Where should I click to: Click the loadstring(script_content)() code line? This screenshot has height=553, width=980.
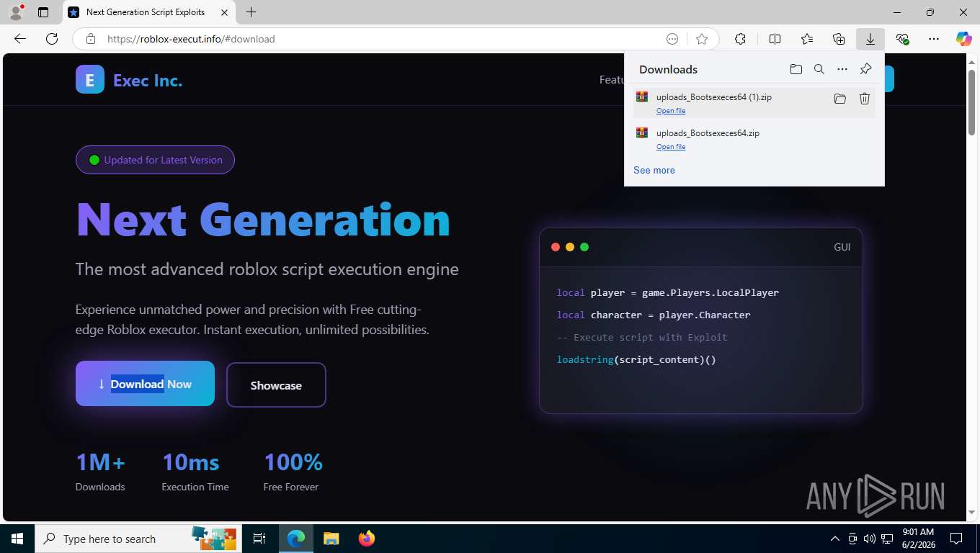[636, 359]
